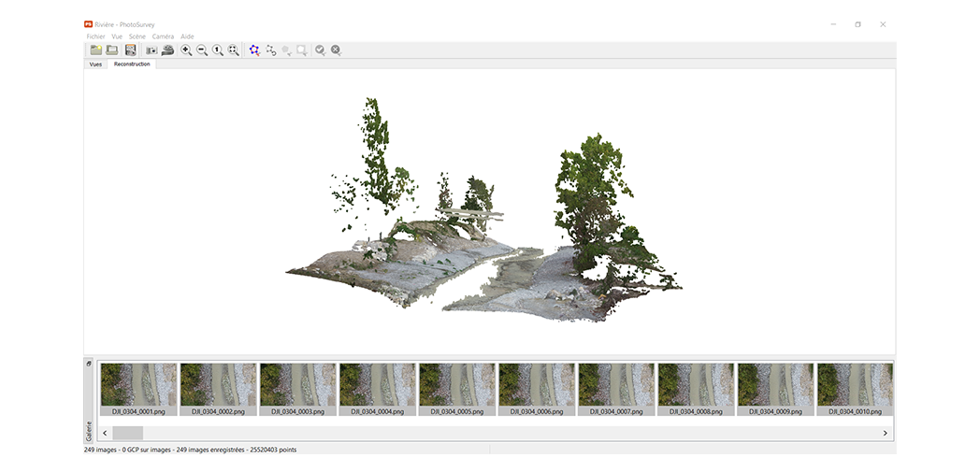980x472 pixels.
Task: Click the camera capture toolbar icon
Action: (151, 50)
